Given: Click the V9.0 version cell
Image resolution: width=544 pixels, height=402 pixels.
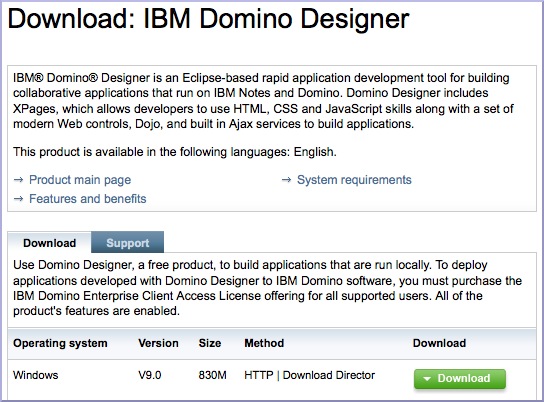Looking at the screenshot, I should (x=150, y=375).
